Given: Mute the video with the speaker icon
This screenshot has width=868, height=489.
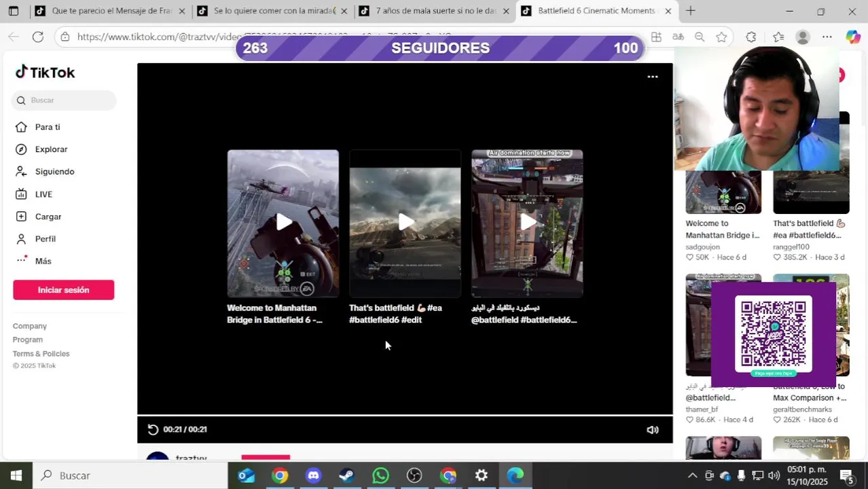Looking at the screenshot, I should point(652,430).
